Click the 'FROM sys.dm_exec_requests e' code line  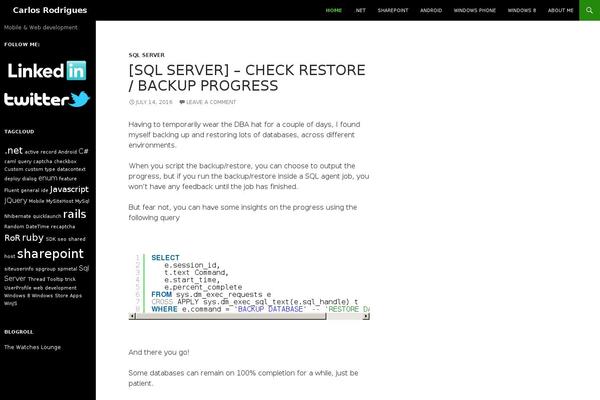(x=211, y=294)
